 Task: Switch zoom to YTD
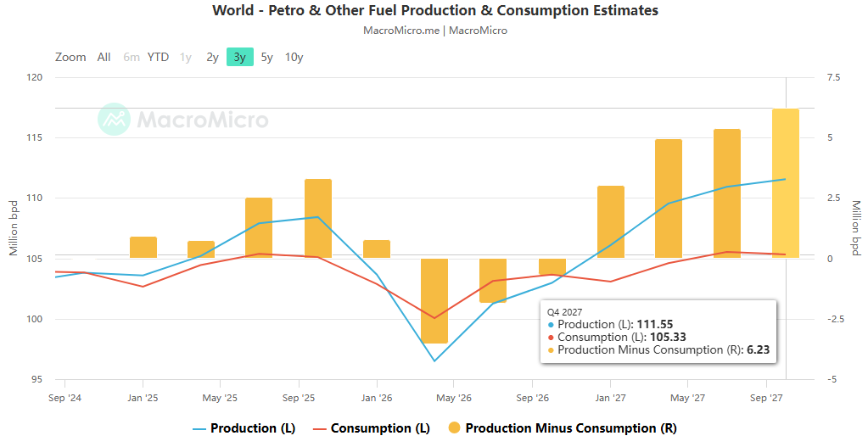(158, 57)
